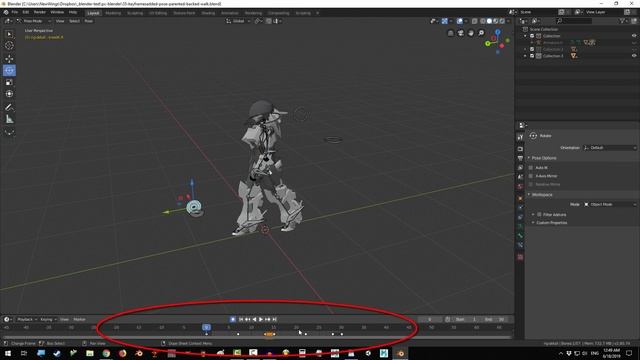Open the Pose menu in viewport header
This screenshot has width=640, height=360.
point(89,21)
